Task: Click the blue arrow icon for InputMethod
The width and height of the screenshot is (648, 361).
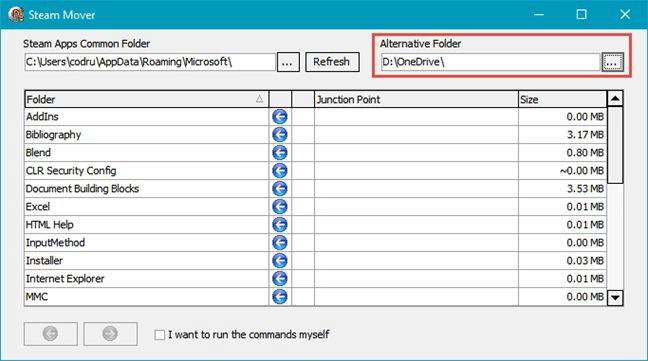Action: (280, 243)
